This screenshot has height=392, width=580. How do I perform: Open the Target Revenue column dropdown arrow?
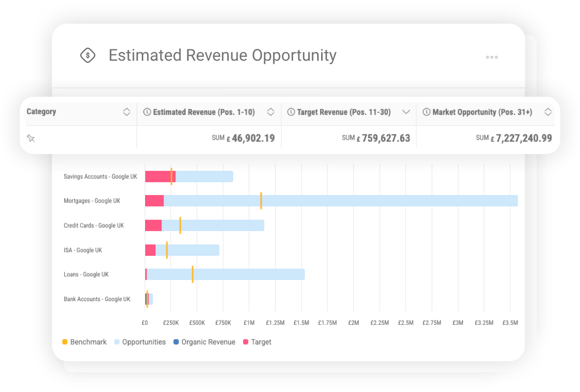coord(407,112)
